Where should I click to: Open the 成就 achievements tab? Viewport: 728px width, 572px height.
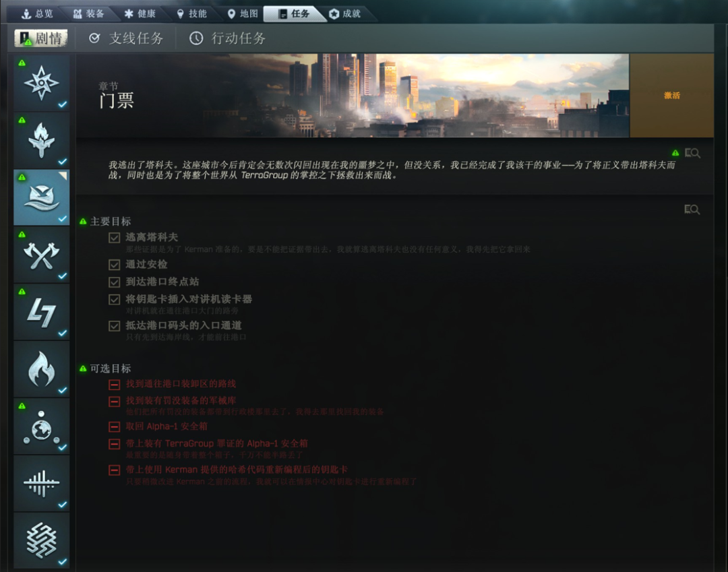click(x=345, y=14)
